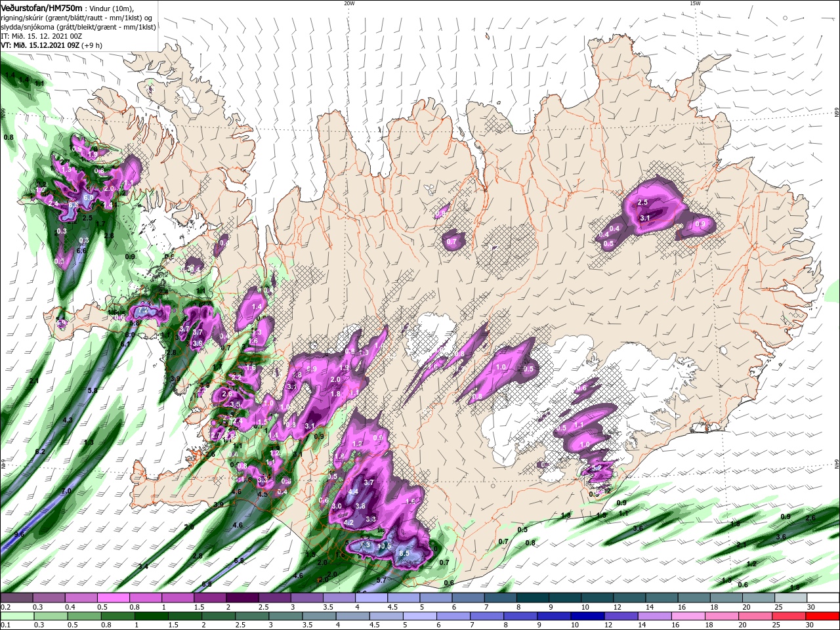Click the 15W longitude label
The height and width of the screenshot is (630, 840).
pyautogui.click(x=695, y=3)
